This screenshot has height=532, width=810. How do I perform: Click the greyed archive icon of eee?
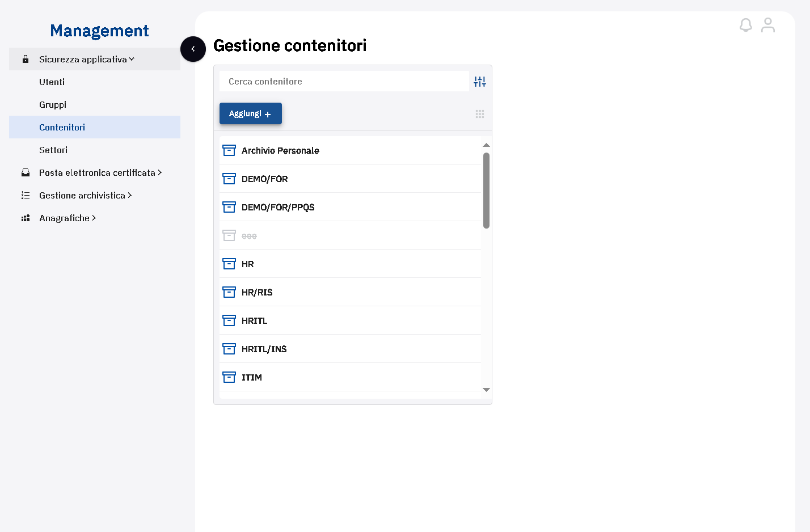(229, 235)
